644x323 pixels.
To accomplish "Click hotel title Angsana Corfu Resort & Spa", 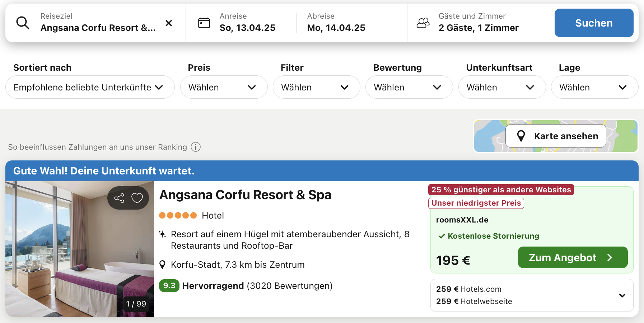I will 245,195.
